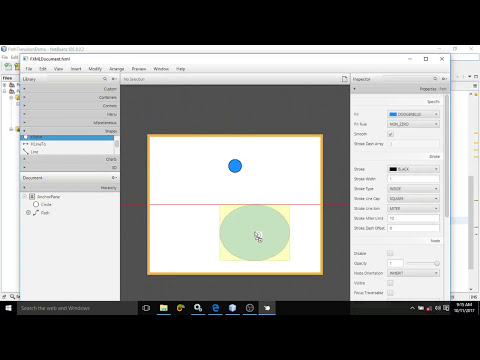Expand the Custom library section
480x360 pixels.
[70, 89]
